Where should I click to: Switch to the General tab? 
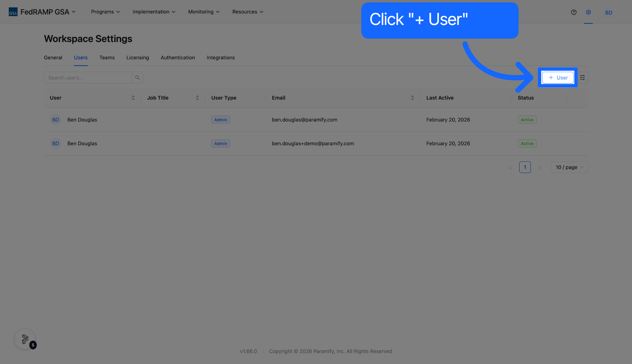coord(53,58)
